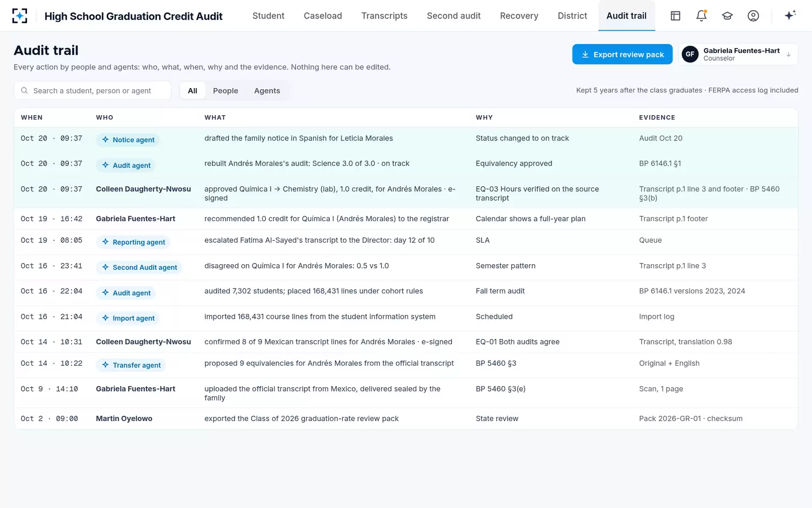
Task: Click the Import agent badge
Action: tap(127, 318)
